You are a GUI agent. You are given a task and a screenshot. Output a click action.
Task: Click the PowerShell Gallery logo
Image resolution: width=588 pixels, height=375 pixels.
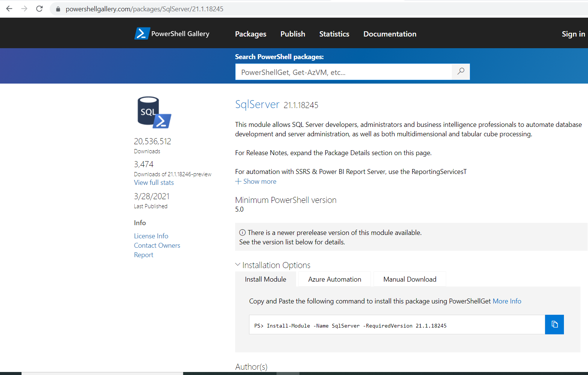(172, 34)
